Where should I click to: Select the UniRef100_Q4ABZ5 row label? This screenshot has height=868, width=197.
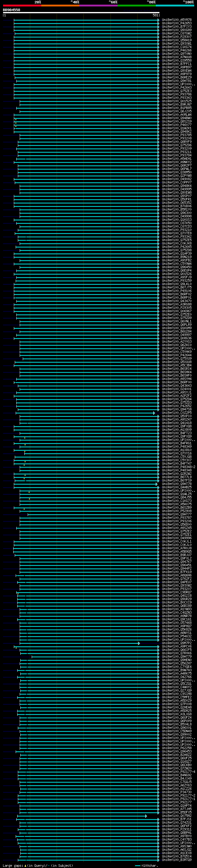pos(177,487)
